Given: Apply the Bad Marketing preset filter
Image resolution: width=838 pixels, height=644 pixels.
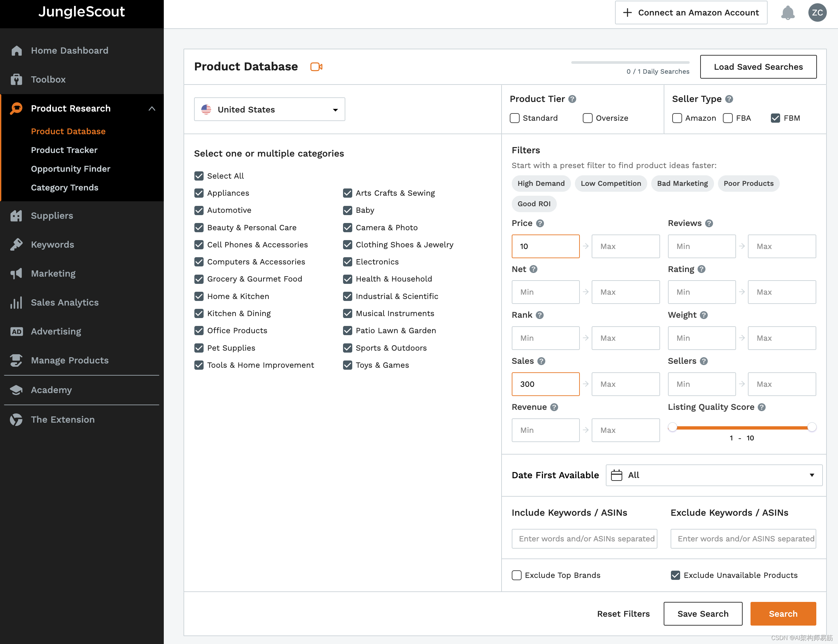Looking at the screenshot, I should 682,183.
